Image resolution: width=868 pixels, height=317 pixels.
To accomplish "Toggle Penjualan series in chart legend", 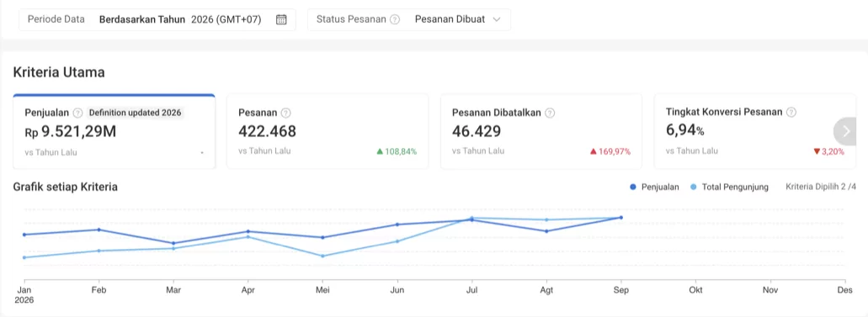I will (x=654, y=187).
